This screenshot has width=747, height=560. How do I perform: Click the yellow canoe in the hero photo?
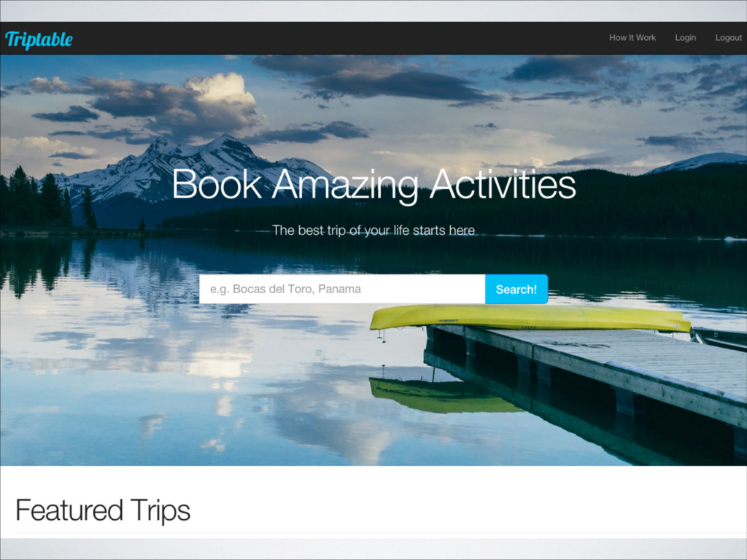tap(529, 318)
